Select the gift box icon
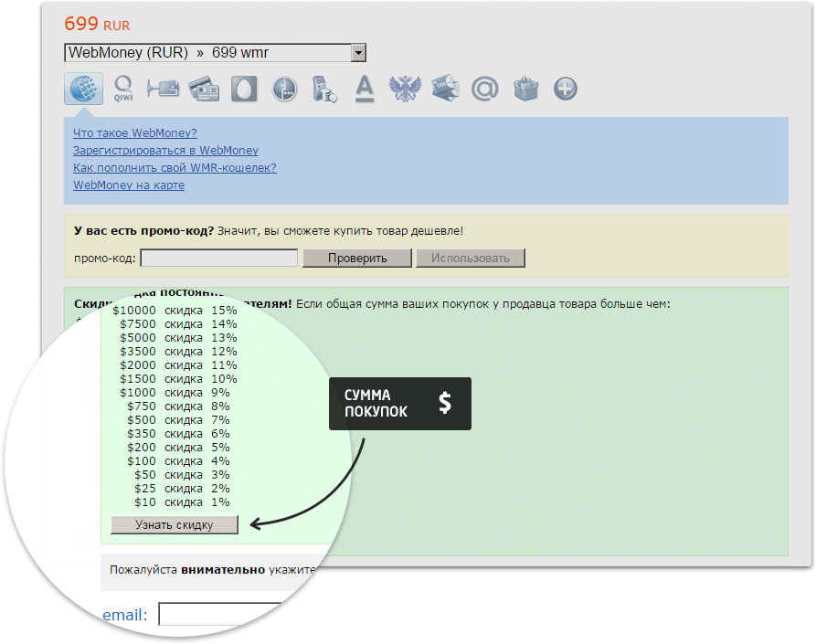The height and width of the screenshot is (644, 816). [x=525, y=89]
